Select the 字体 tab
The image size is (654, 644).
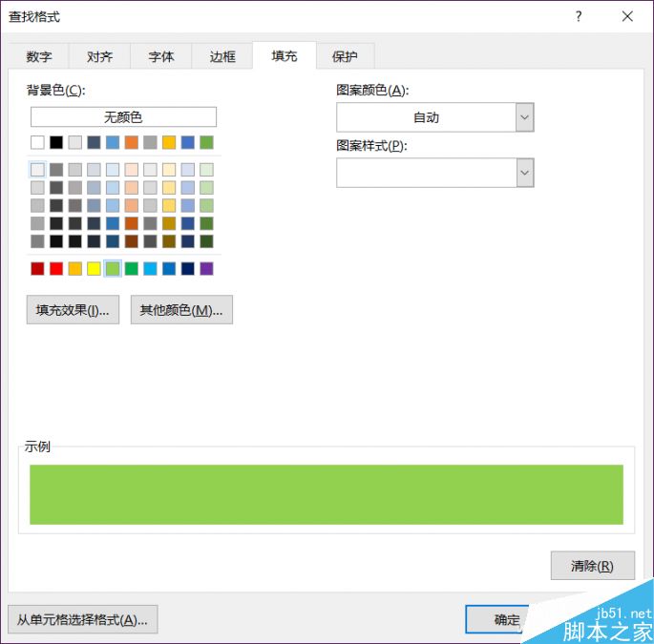click(x=161, y=56)
